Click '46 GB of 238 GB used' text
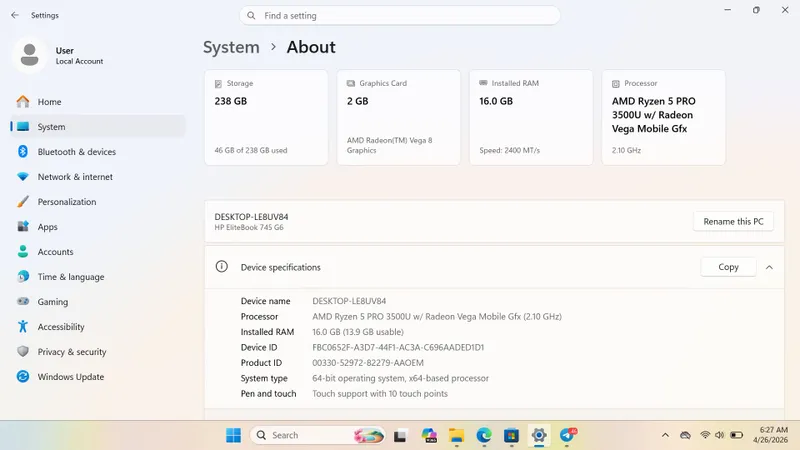Image resolution: width=800 pixels, height=450 pixels. point(251,151)
